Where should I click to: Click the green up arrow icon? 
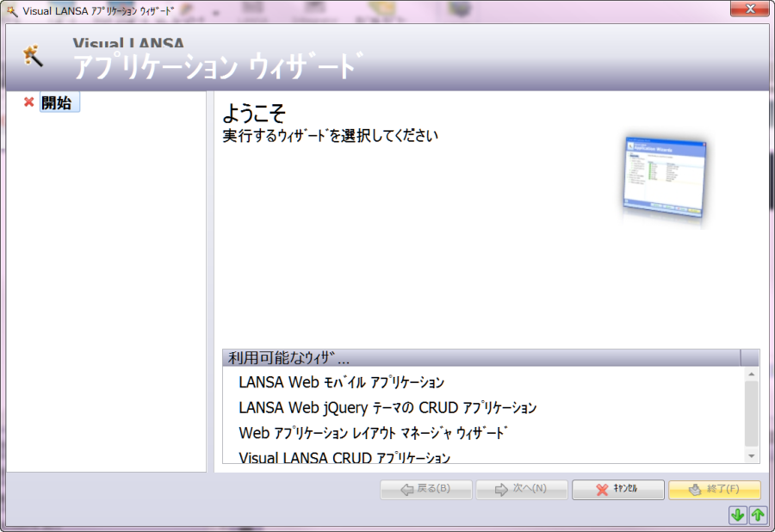758,515
